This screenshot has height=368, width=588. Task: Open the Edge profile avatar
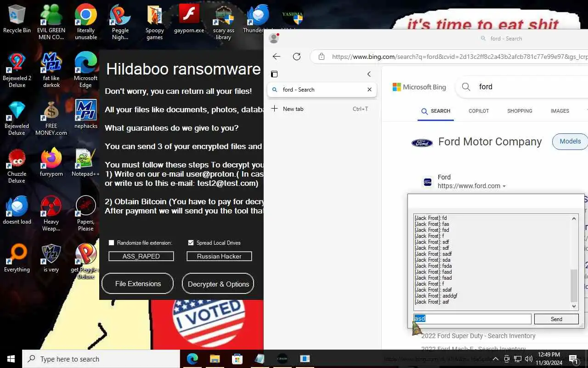[x=274, y=38]
